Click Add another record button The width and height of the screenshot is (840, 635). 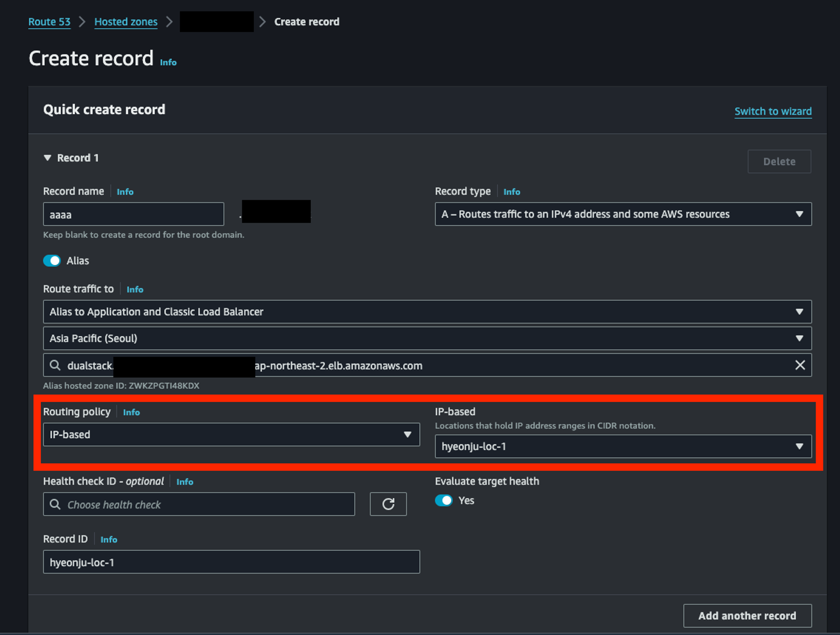[747, 616]
